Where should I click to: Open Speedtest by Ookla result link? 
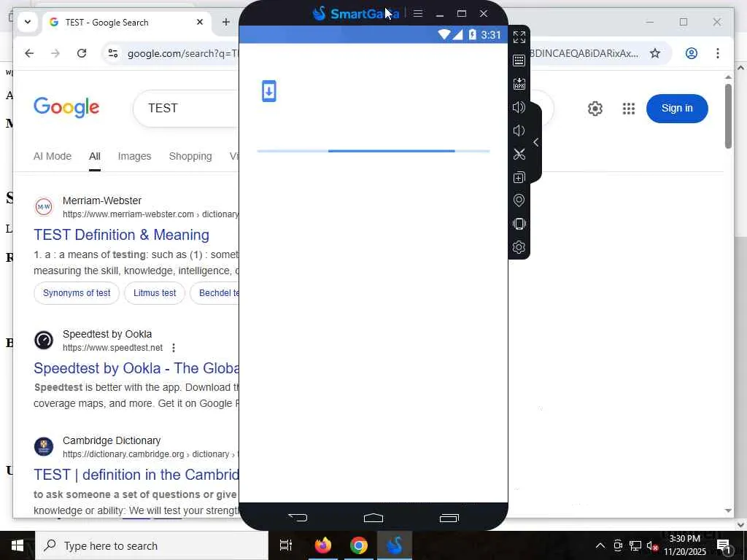pos(136,368)
